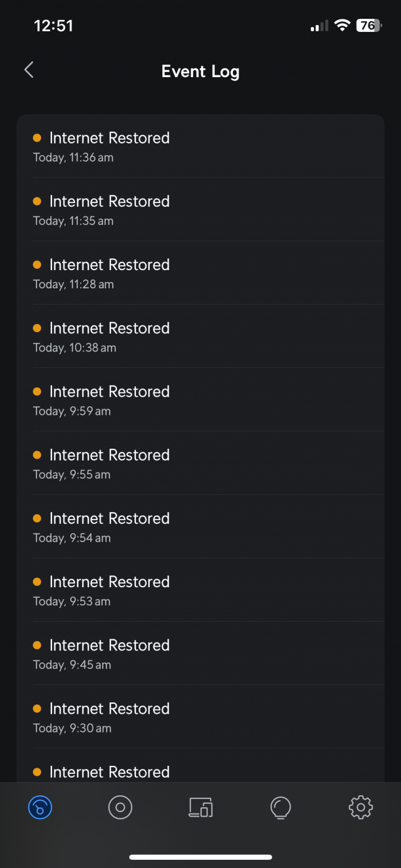Open the circular network tab icon
401x868 pixels.
[120, 807]
